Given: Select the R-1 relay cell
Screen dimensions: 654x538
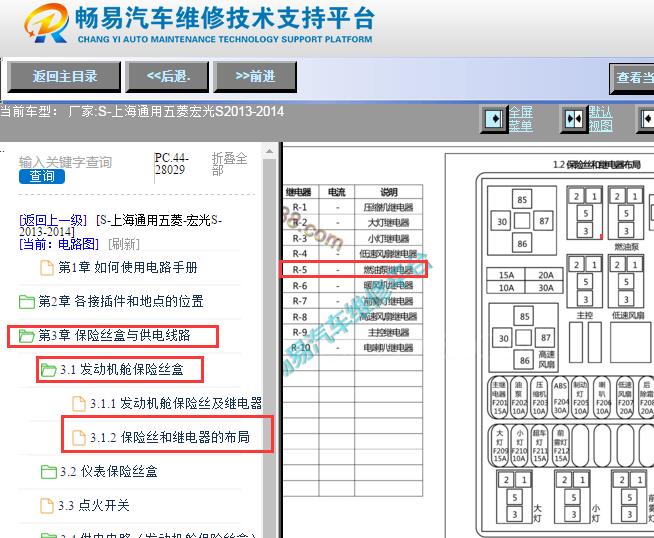Looking at the screenshot, I should [300, 207].
